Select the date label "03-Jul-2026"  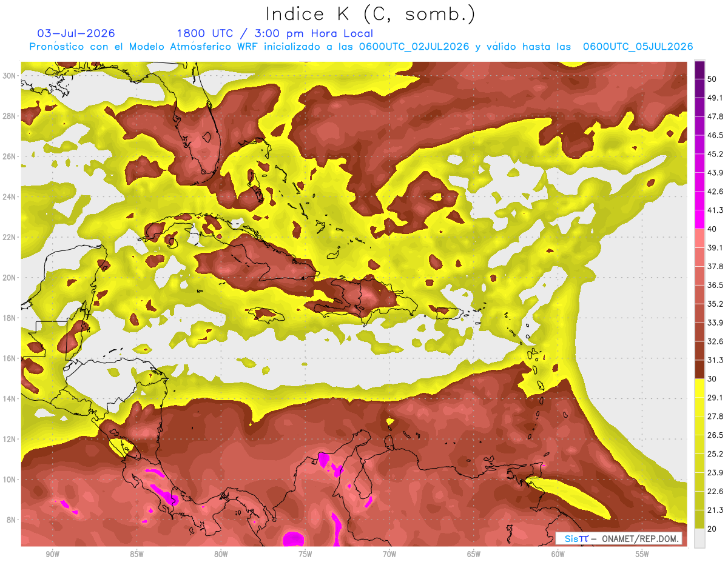click(76, 33)
